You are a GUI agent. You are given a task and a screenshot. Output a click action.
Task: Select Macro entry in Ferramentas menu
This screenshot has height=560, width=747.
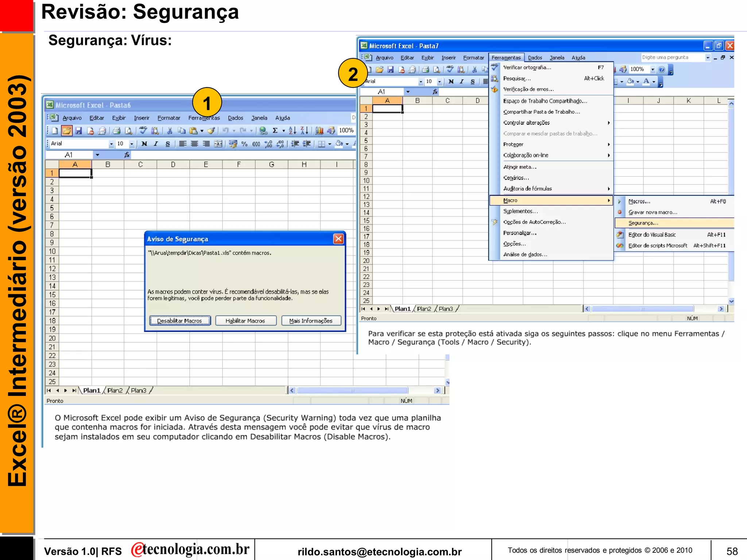coord(551,201)
